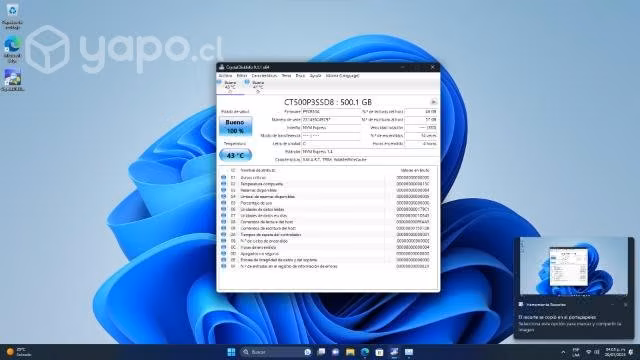Click the Bueno 100 % health status button

(x=236, y=127)
